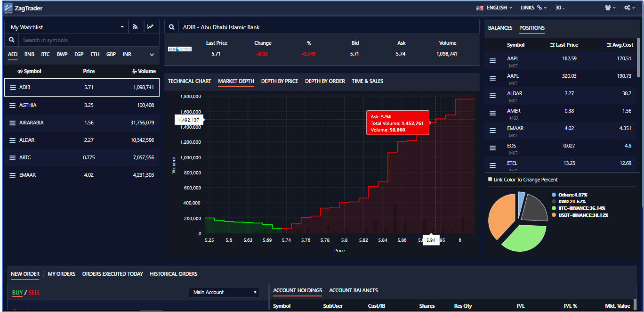Click the positions panel vertical scrollbar
This screenshot has height=312, width=644.
click(x=638, y=59)
